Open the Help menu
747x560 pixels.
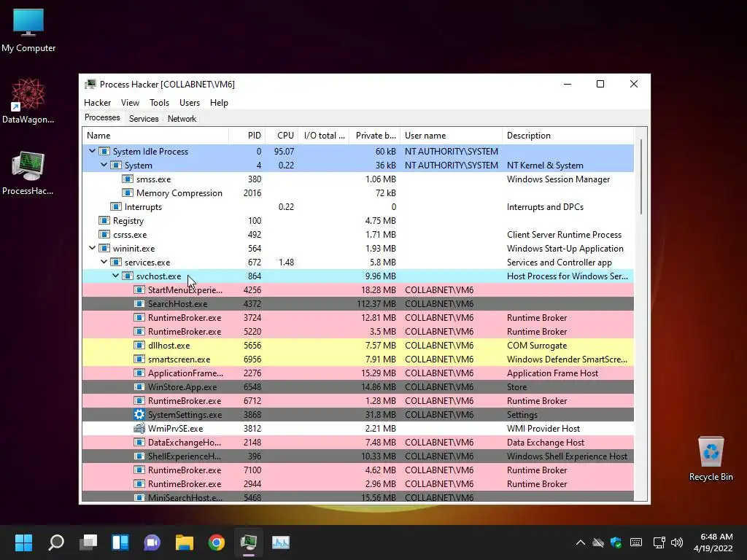219,102
